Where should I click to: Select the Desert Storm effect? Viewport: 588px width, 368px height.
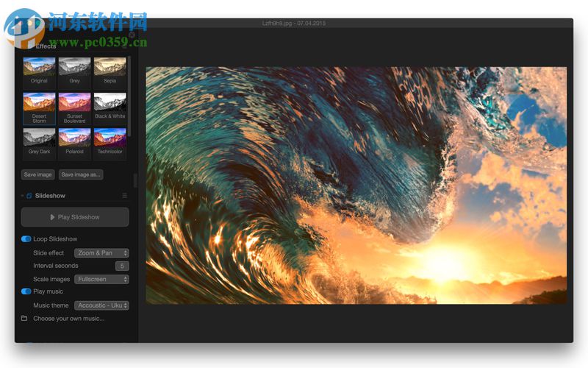[39, 108]
